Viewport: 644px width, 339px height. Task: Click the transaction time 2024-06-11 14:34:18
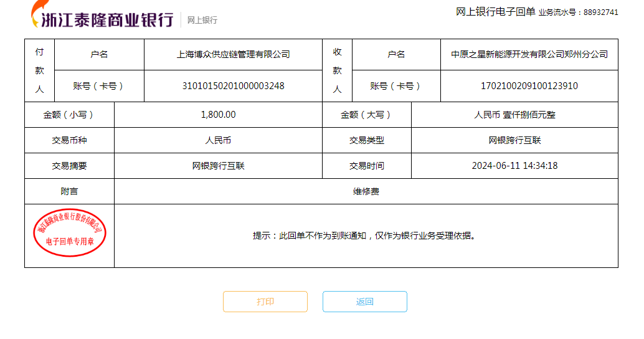[514, 166]
